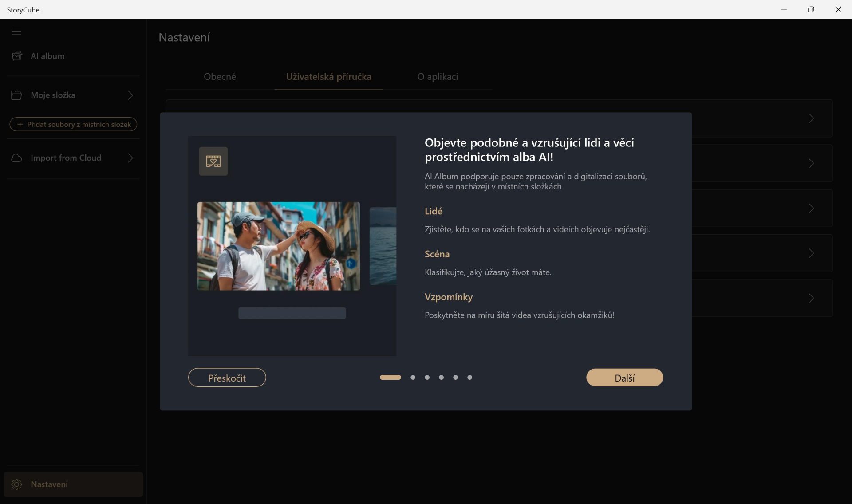
Task: Jump to fourth guide page dot
Action: 442,378
